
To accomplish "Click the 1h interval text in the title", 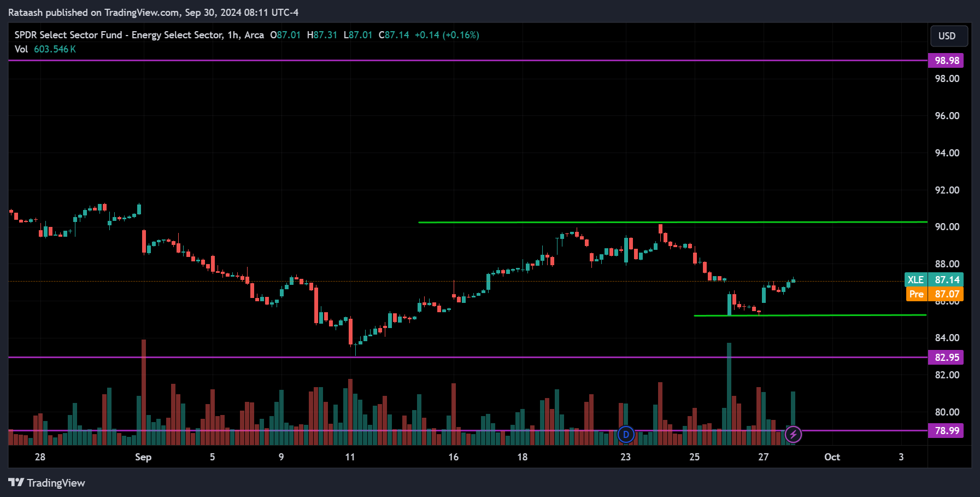I will pyautogui.click(x=233, y=35).
